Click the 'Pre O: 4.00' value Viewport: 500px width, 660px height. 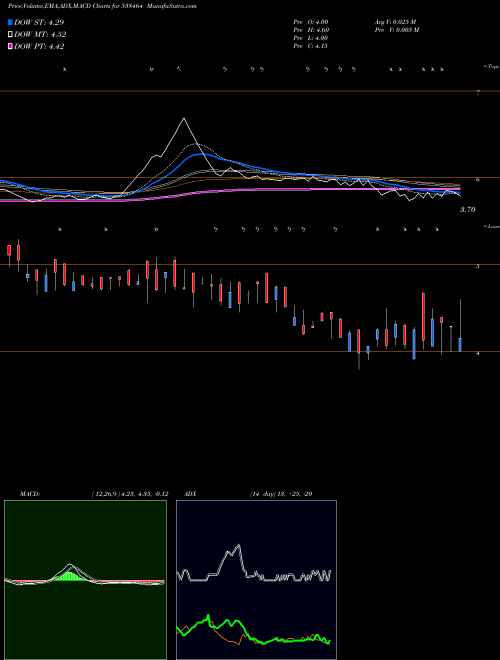311,22
